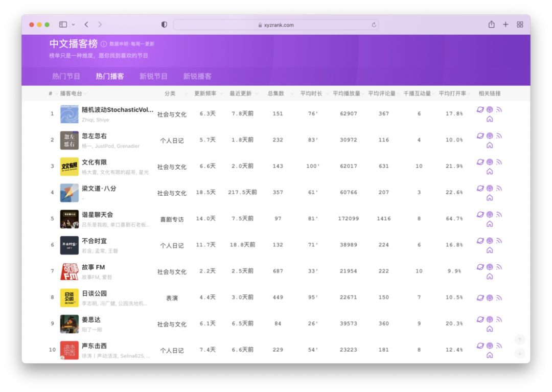The width and height of the screenshot is (552, 392).
Task: Open the 数据申明·每周一更新 link
Action: pyautogui.click(x=132, y=44)
